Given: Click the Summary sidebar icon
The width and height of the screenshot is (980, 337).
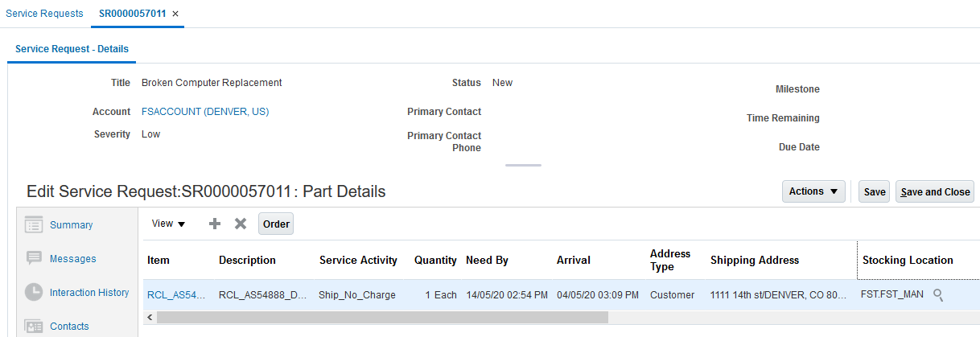Looking at the screenshot, I should tap(34, 225).
